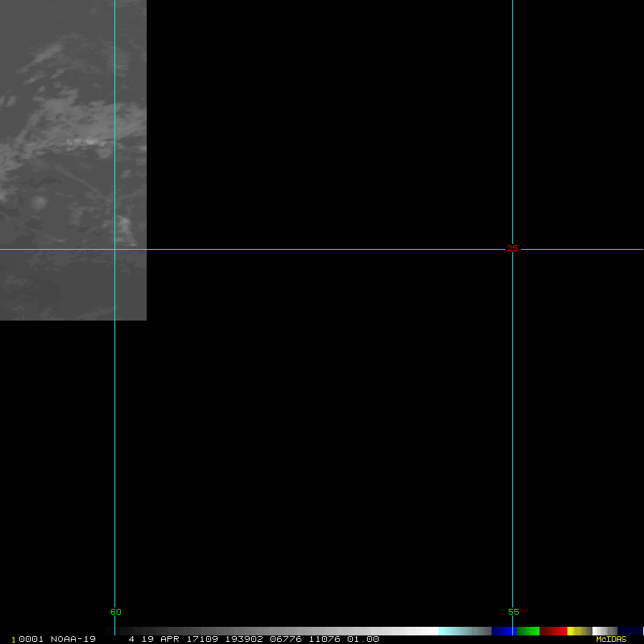Click the intersection of the 60 and 25 gridlines
644x644 pixels.
coord(115,249)
